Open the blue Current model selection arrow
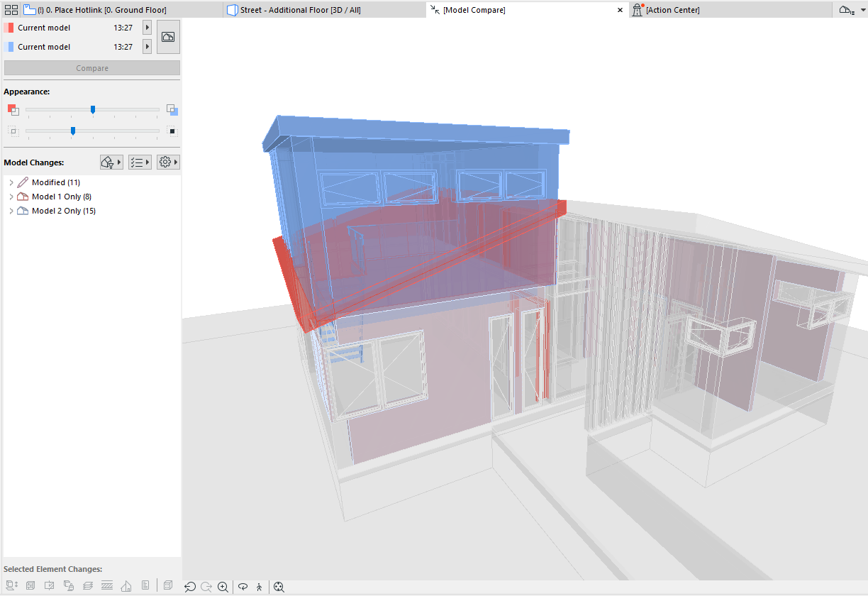The height and width of the screenshot is (596, 868). [147, 47]
